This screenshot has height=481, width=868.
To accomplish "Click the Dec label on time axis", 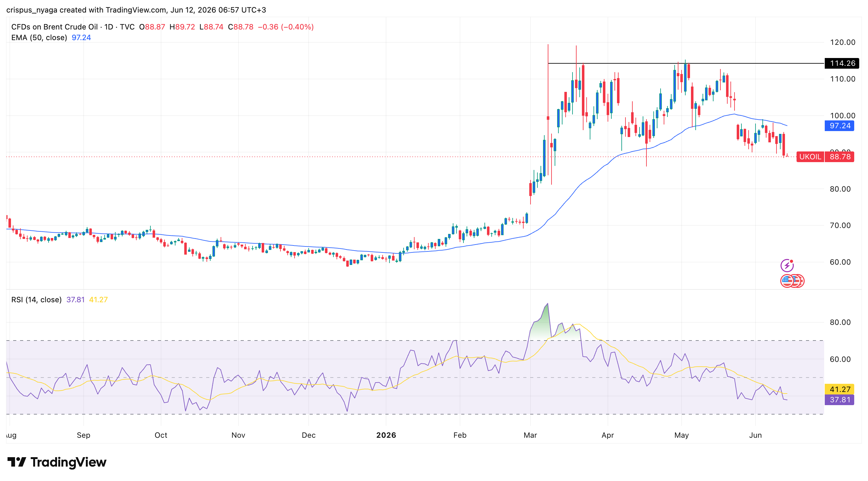I will (x=309, y=435).
